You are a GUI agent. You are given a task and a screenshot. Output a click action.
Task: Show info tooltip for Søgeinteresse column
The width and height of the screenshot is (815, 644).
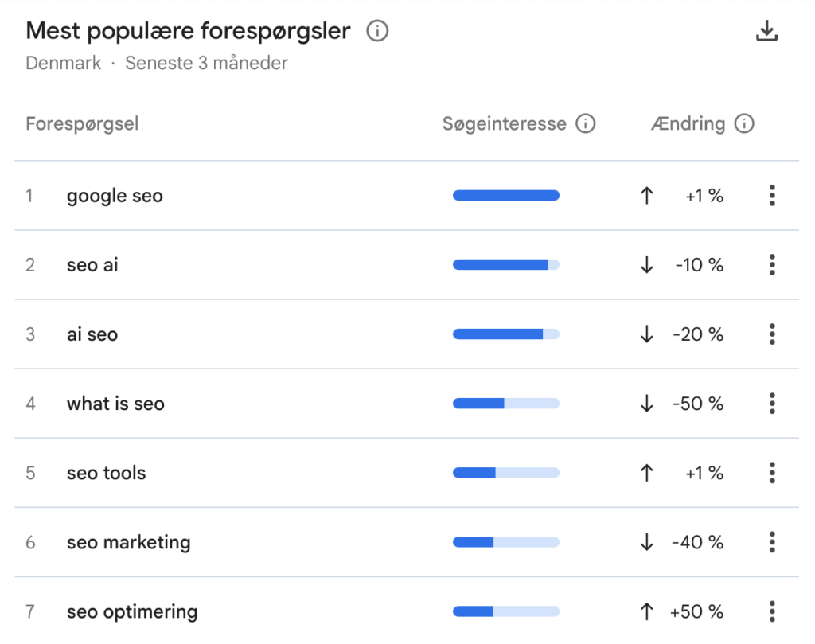pyautogui.click(x=585, y=123)
